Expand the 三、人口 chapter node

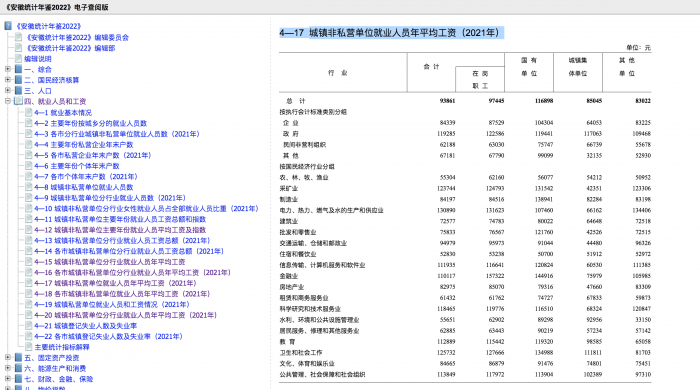(8, 91)
